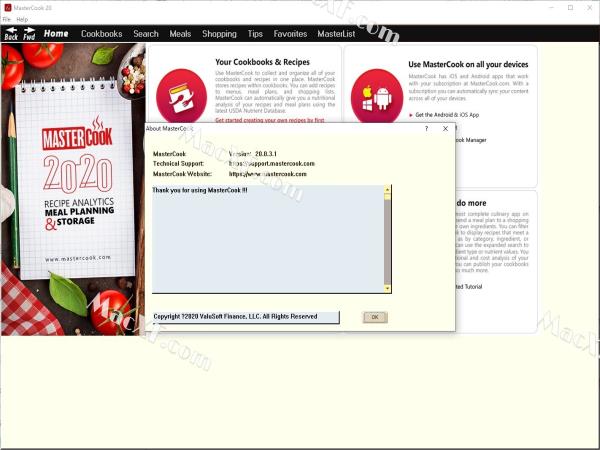The width and height of the screenshot is (600, 450).
Task: Open the Search tab
Action: pos(146,34)
